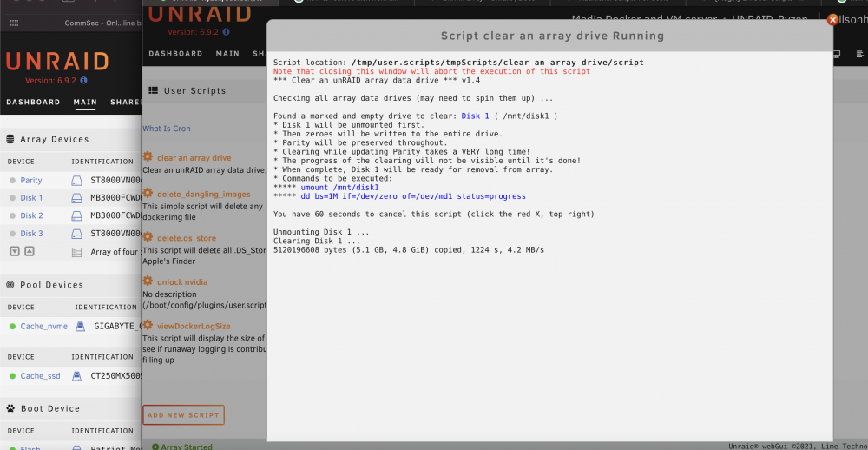Click the spin up all disks arrow
The height and width of the screenshot is (450, 868).
[30, 251]
